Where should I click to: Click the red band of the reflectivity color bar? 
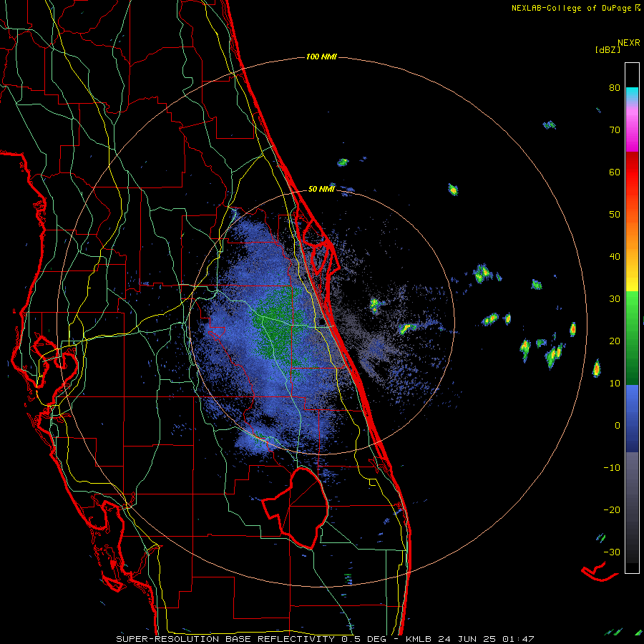[x=632, y=172]
